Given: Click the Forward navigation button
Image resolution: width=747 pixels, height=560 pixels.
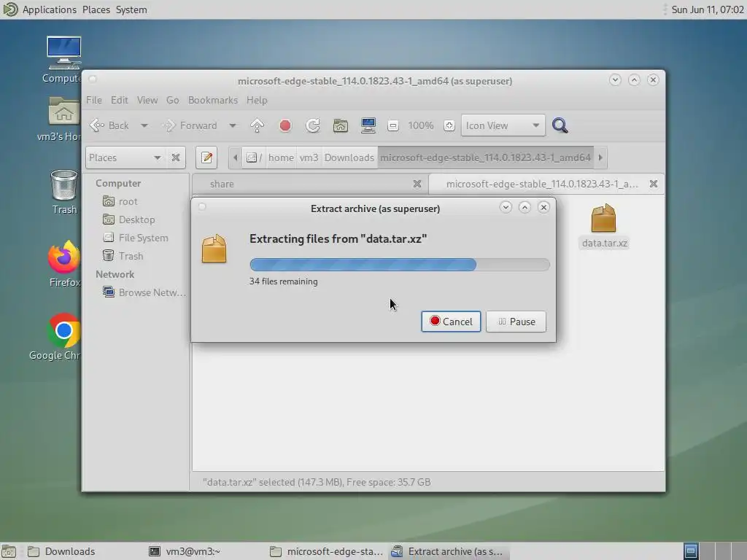Looking at the screenshot, I should (190, 125).
